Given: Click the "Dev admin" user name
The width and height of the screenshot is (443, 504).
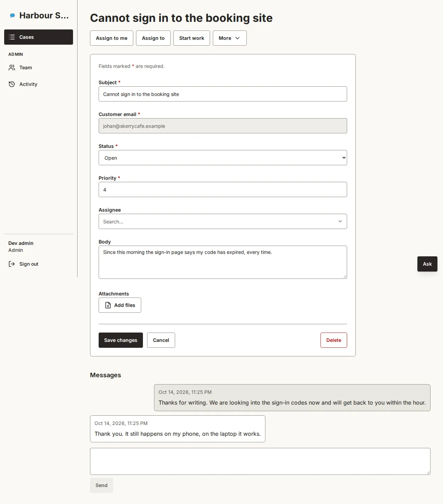Looking at the screenshot, I should (21, 243).
